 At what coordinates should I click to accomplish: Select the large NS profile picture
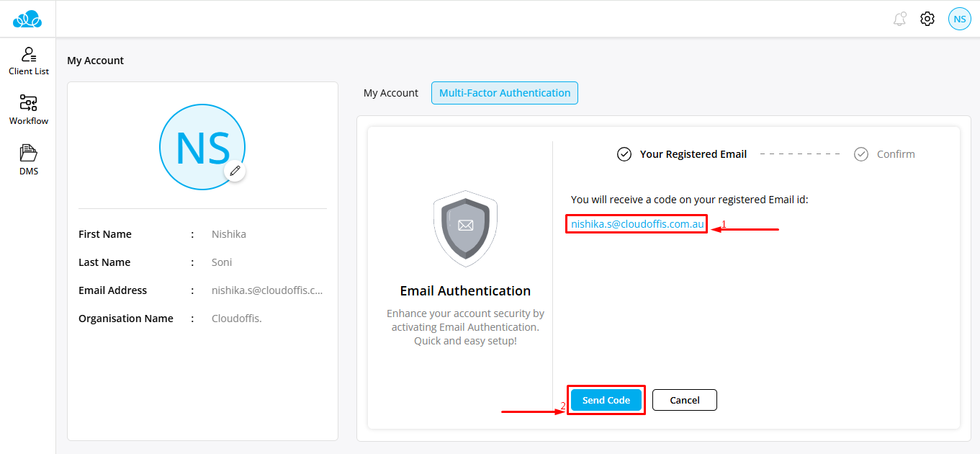click(x=202, y=146)
